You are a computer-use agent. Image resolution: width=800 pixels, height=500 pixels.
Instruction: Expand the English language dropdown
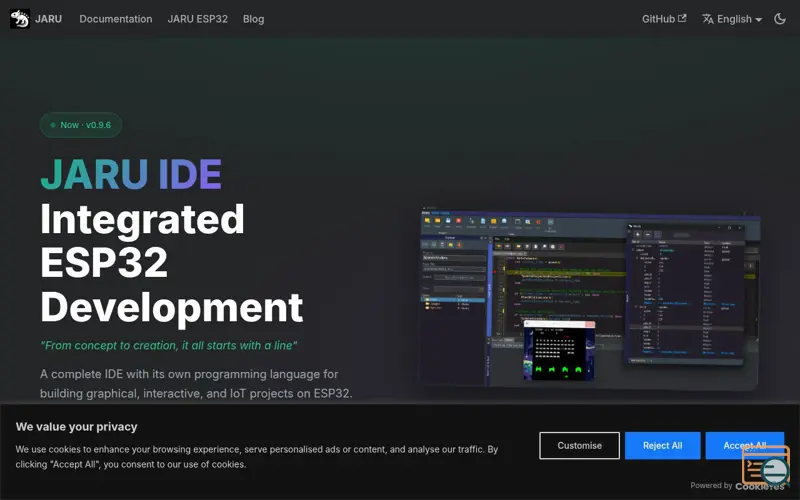click(732, 19)
